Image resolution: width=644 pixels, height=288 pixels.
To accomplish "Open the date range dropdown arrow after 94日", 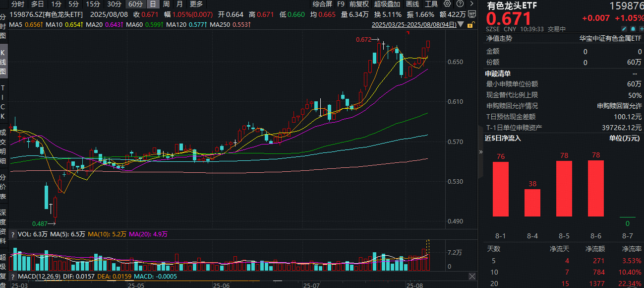I will coord(460,25).
